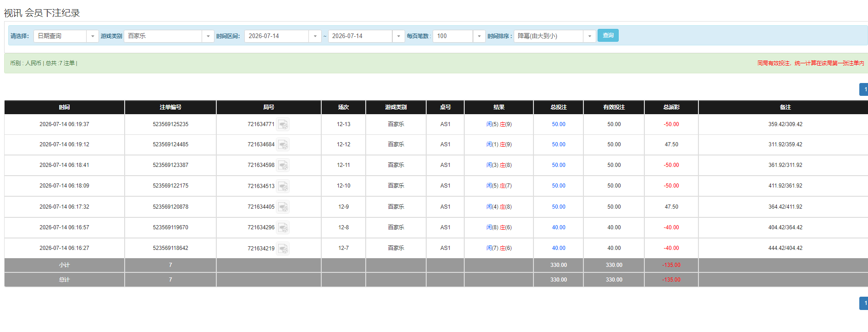Open video replay icon for round 721634598

(283, 165)
